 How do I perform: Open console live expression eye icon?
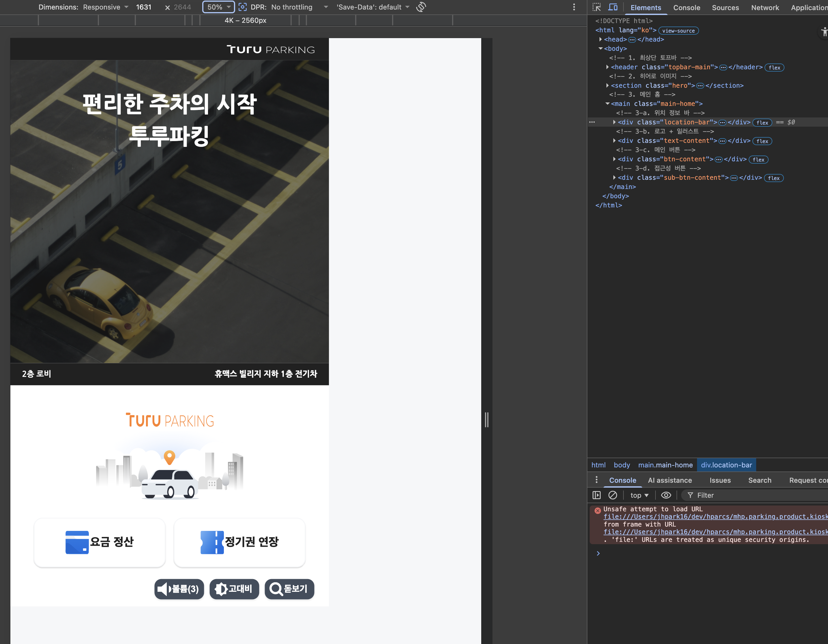point(666,495)
